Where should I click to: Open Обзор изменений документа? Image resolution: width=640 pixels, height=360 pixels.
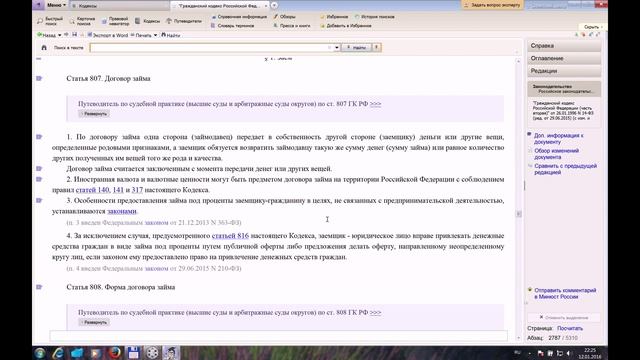coord(556,154)
